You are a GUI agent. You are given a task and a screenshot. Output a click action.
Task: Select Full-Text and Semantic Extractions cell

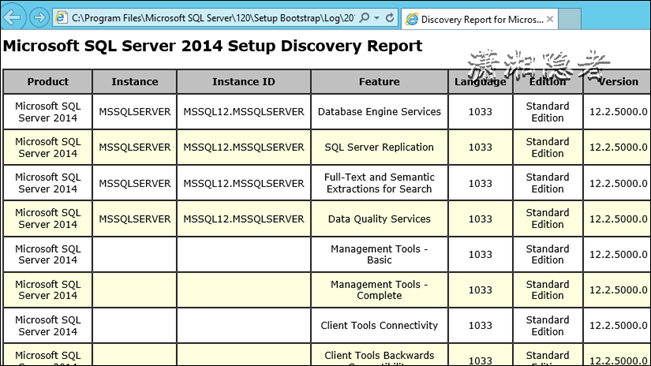click(379, 183)
